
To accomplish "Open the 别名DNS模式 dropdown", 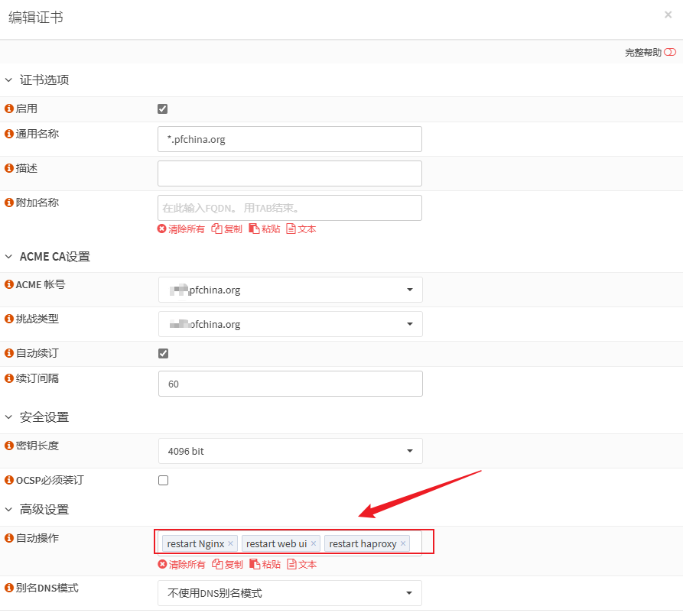I will (290, 593).
